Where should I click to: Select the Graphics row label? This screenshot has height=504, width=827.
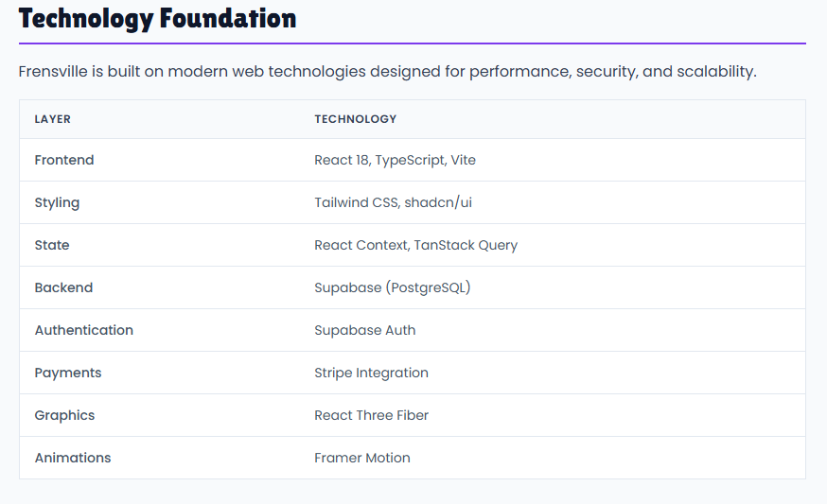coord(65,416)
